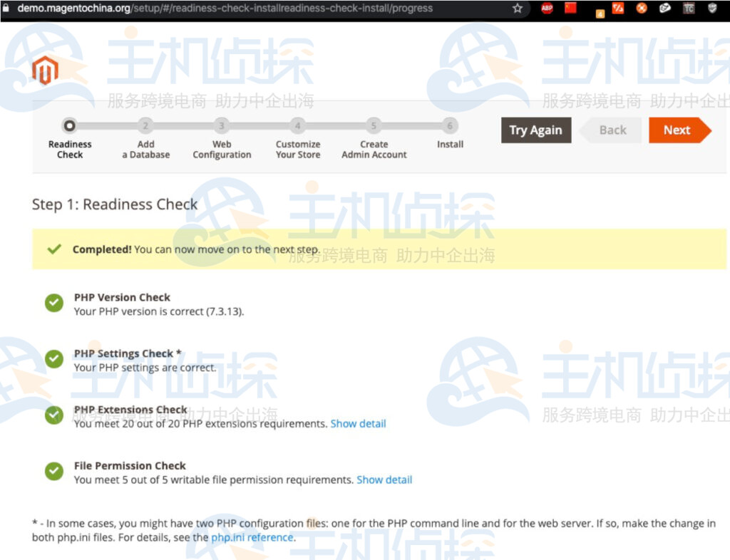The image size is (730, 560).
Task: Jump to step 6 Install
Action: tap(450, 126)
